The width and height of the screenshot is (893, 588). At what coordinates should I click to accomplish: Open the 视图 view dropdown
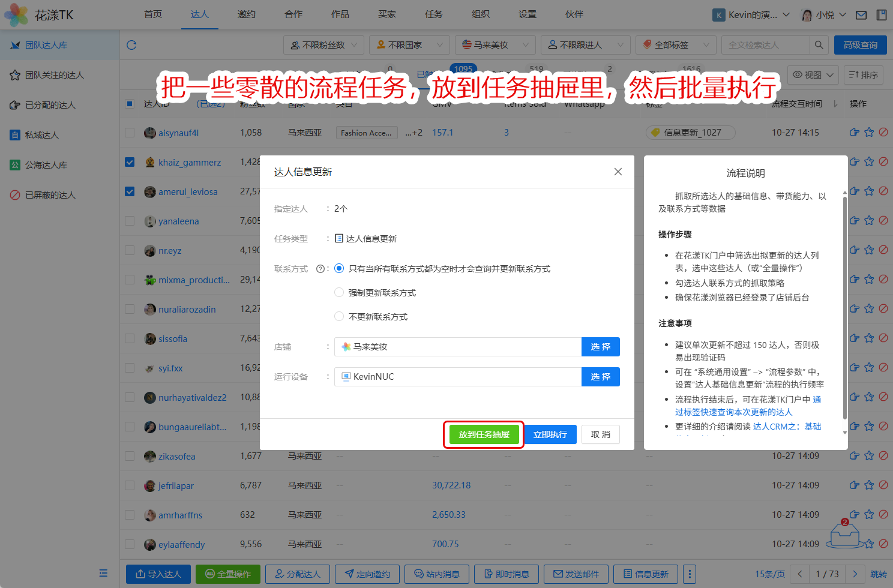(x=813, y=75)
